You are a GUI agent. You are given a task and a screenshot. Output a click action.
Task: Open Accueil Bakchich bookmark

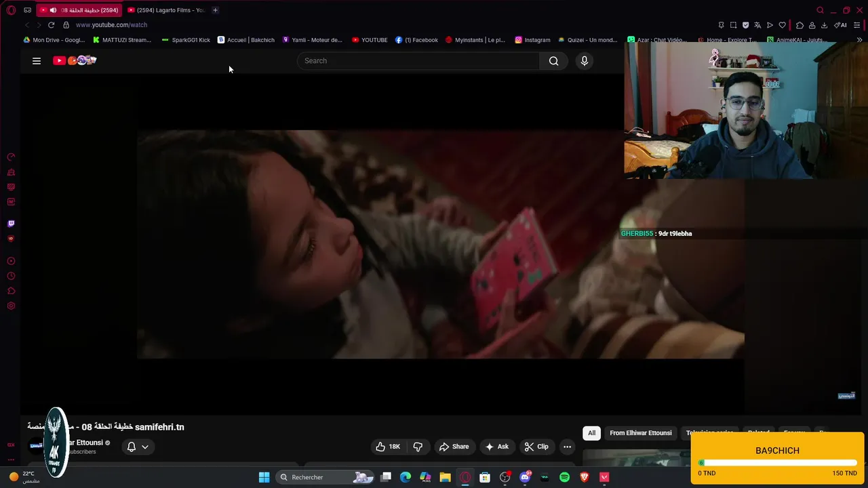246,40
